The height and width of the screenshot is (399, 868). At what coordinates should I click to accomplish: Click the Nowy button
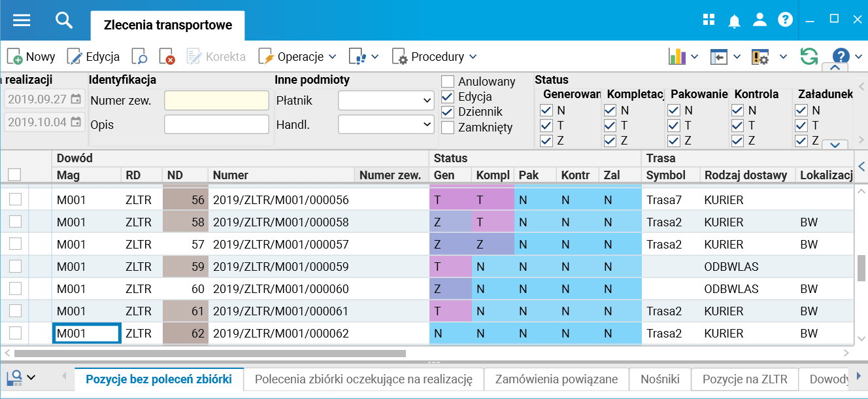pos(31,57)
